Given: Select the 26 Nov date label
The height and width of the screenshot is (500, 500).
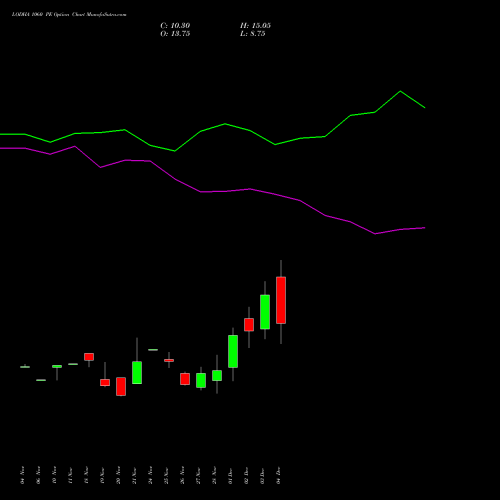Looking at the screenshot, I should point(182,475).
